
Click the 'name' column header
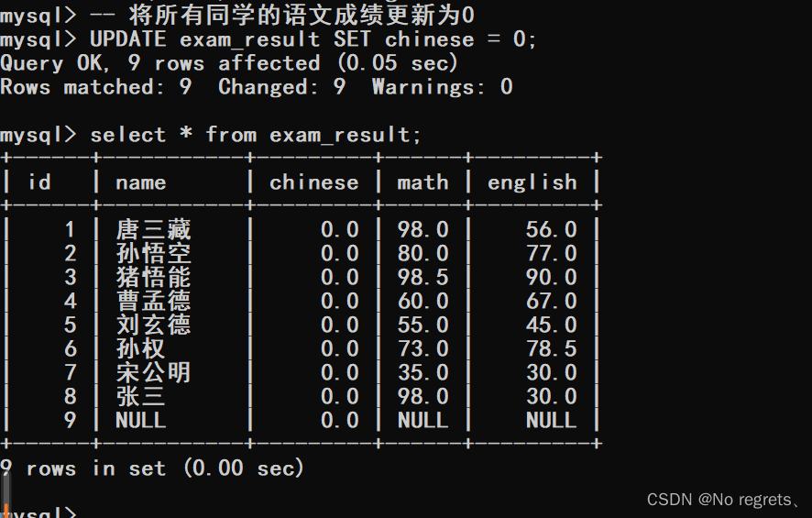click(141, 182)
